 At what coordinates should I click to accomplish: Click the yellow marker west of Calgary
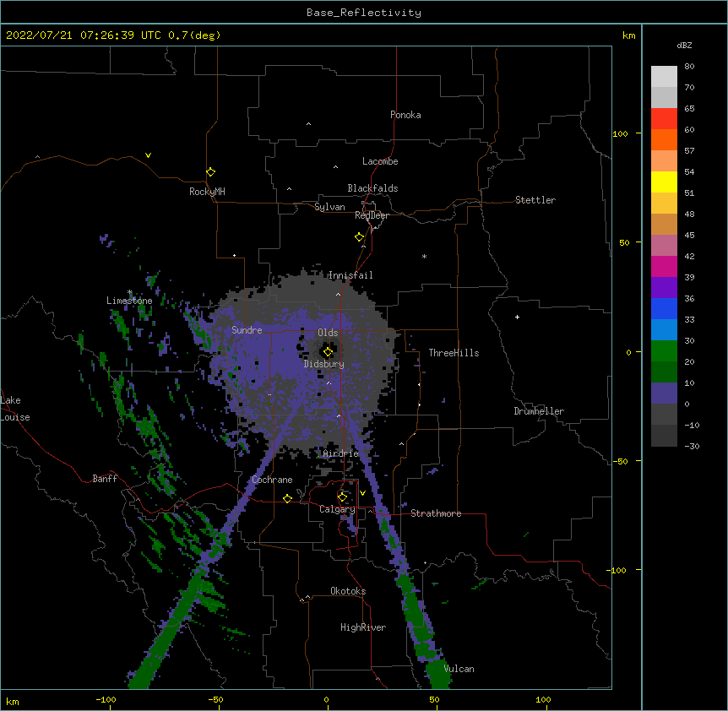[x=287, y=498]
